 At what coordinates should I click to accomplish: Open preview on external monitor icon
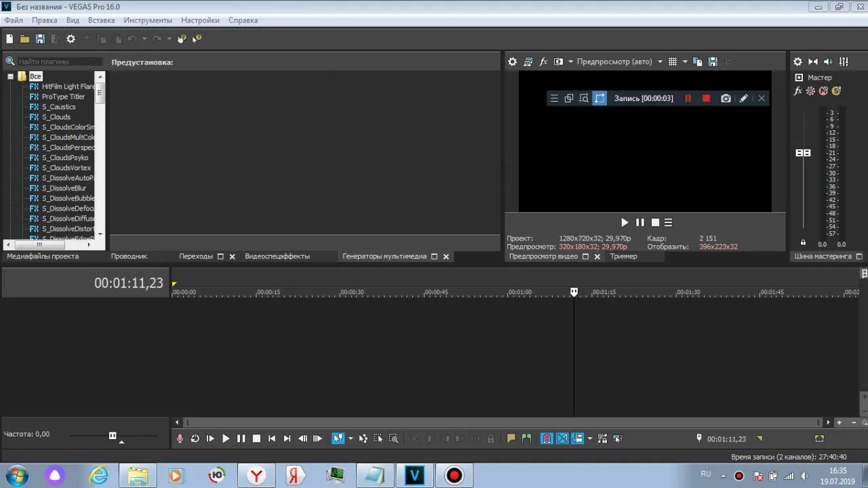coord(528,62)
